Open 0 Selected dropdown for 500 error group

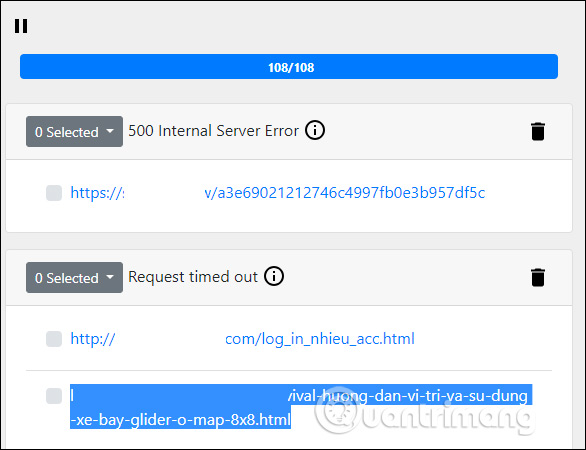pyautogui.click(x=74, y=132)
